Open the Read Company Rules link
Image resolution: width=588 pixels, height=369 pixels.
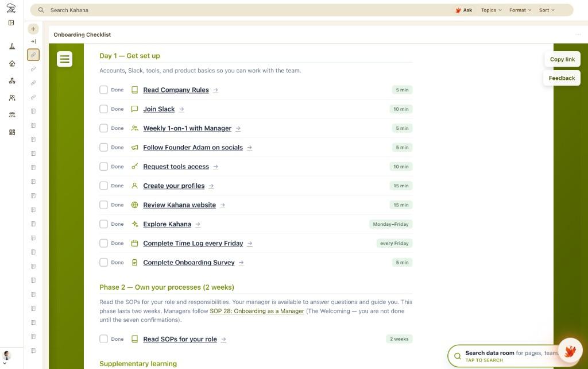[x=176, y=90]
